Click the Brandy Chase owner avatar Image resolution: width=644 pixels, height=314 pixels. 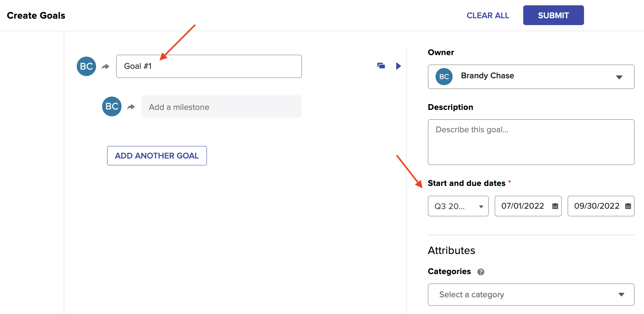pos(444,76)
